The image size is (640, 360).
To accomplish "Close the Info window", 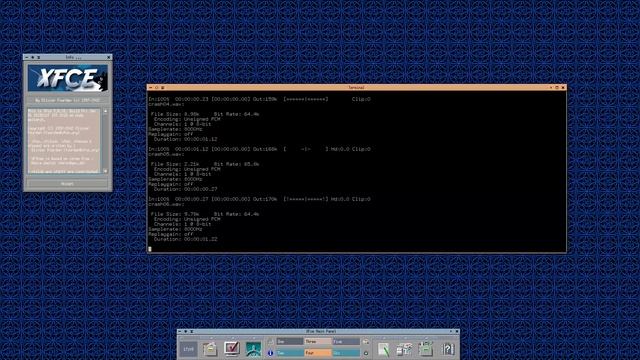I will (109, 58).
